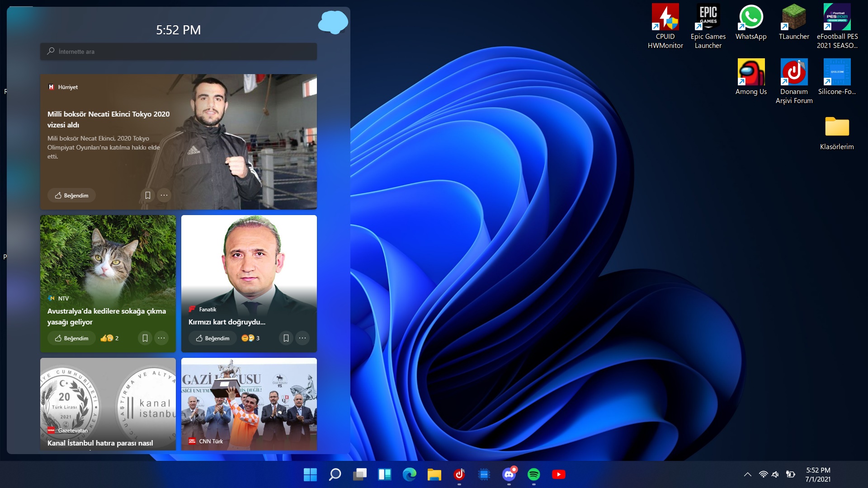The width and height of the screenshot is (868, 488).
Task: Show hidden system tray icons
Action: pos(748,474)
